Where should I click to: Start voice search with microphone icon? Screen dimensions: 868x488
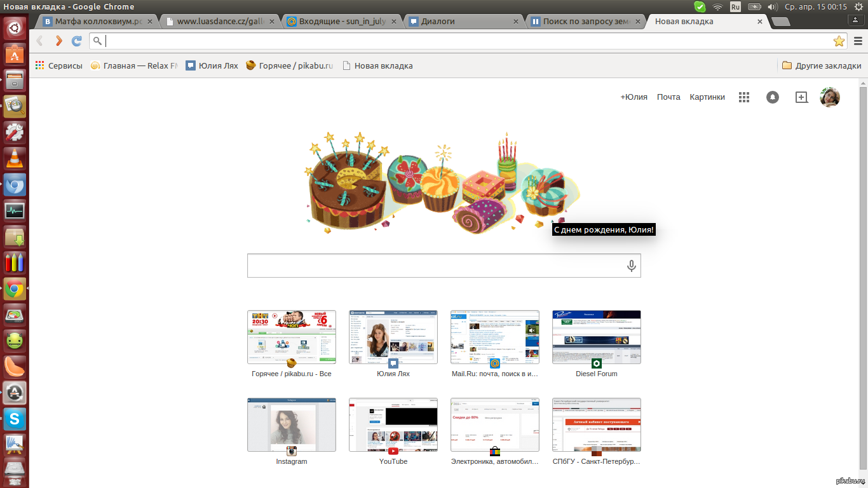(x=632, y=266)
